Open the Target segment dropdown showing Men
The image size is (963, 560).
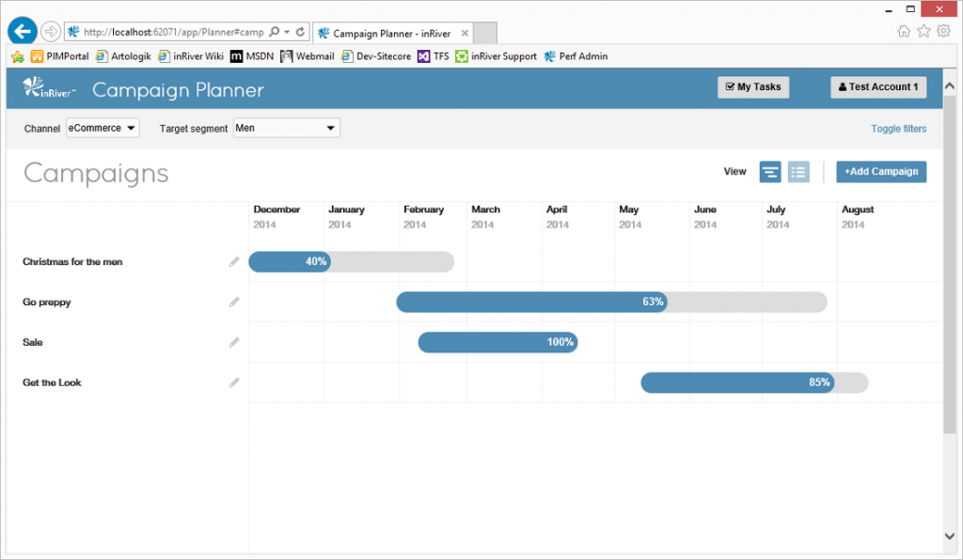click(x=286, y=128)
